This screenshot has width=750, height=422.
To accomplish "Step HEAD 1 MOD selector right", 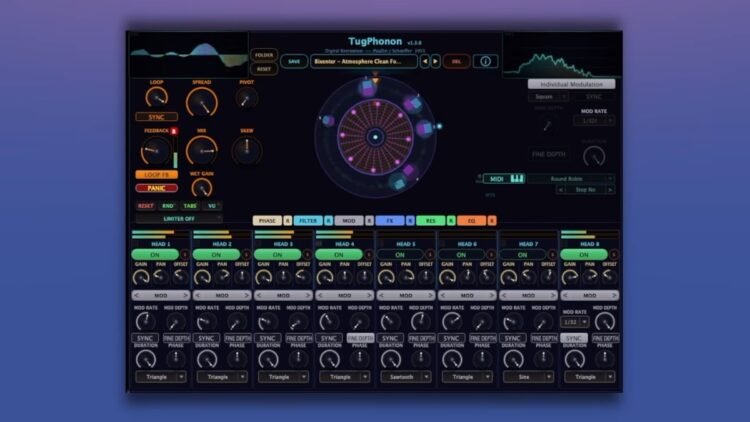I will click(186, 296).
